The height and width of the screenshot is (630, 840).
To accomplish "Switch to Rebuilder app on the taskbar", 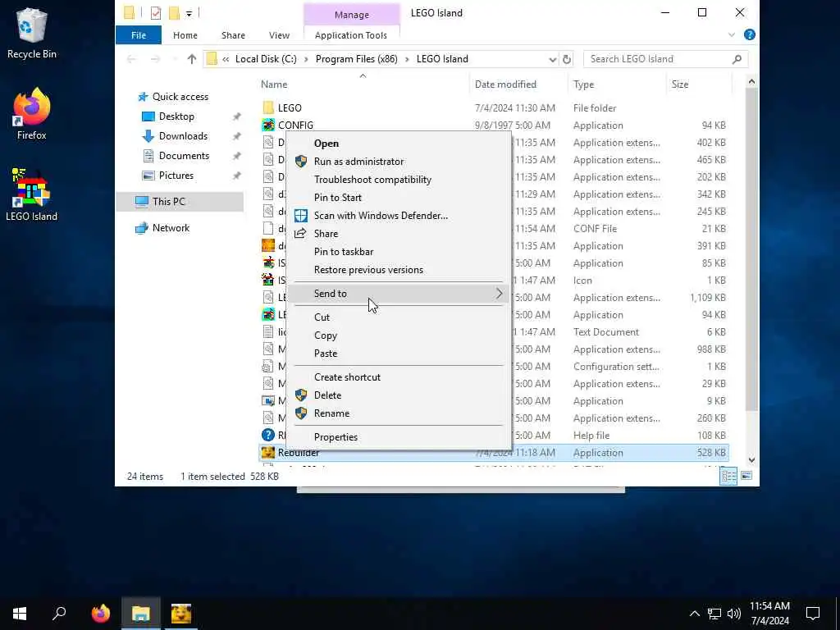I will [x=181, y=614].
